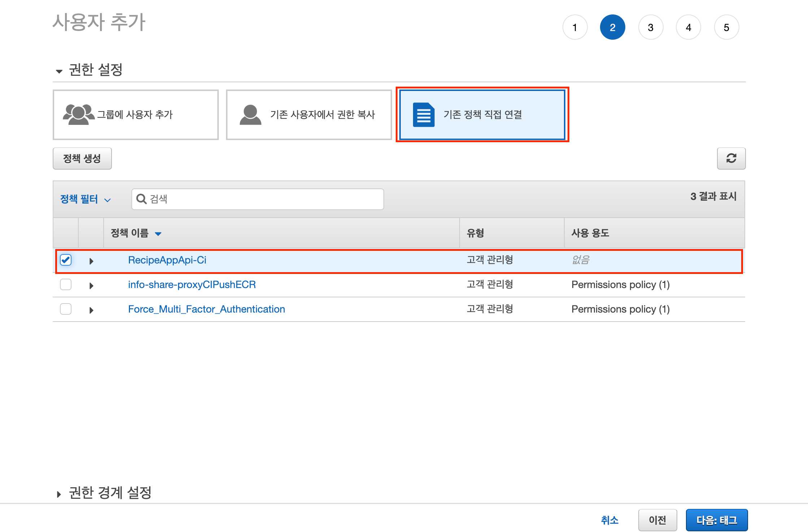Select 그룹에 사용자 추가 option

136,115
